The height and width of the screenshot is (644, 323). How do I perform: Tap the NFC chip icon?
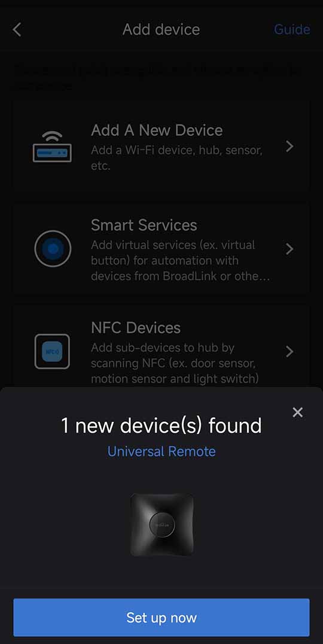[x=52, y=351]
